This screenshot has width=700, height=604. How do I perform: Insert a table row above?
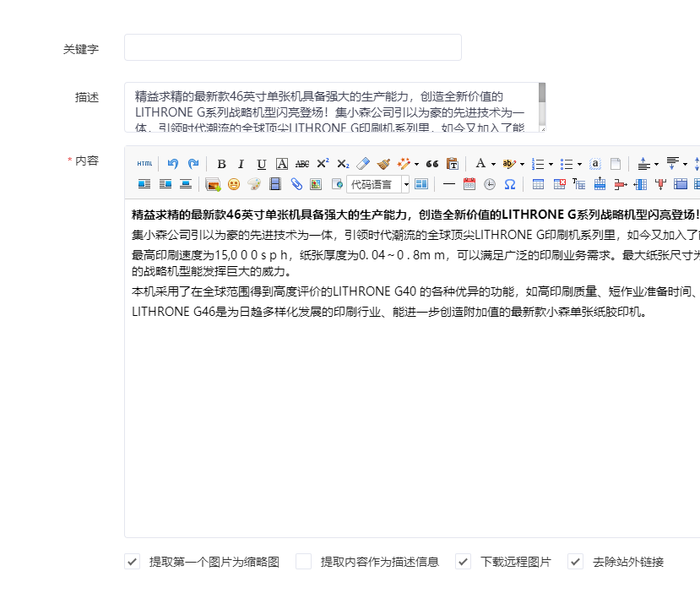[600, 184]
